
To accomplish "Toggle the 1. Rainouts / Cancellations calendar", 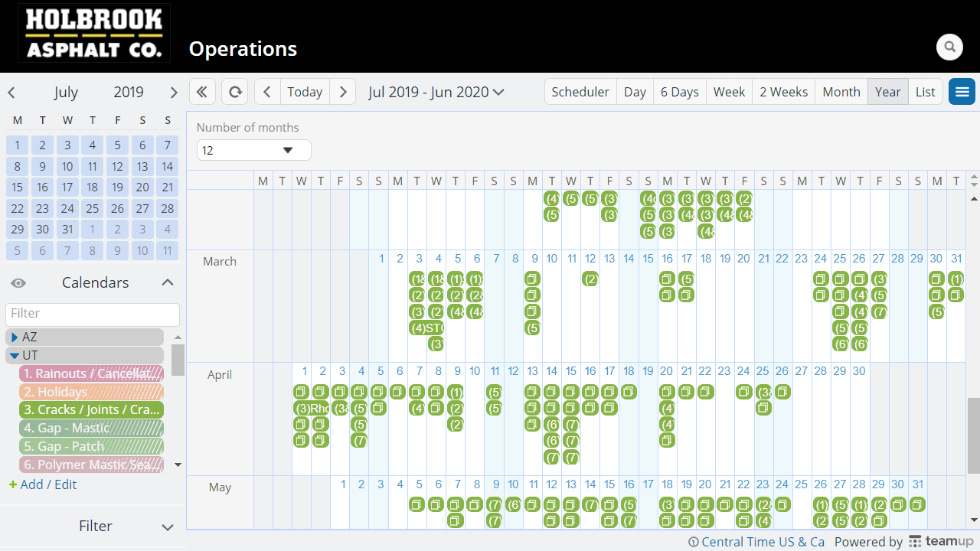I will point(92,373).
